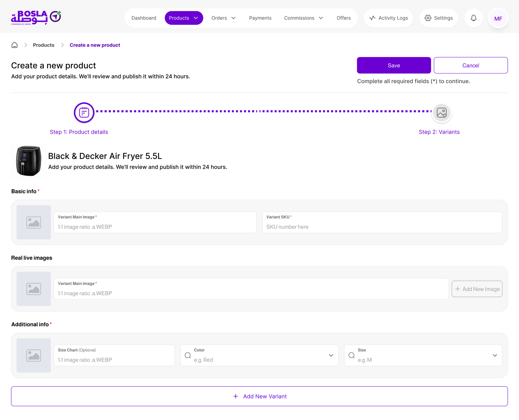Screen dimensions: 519x420
Task: Open the Orders menu item
Action: tap(223, 18)
